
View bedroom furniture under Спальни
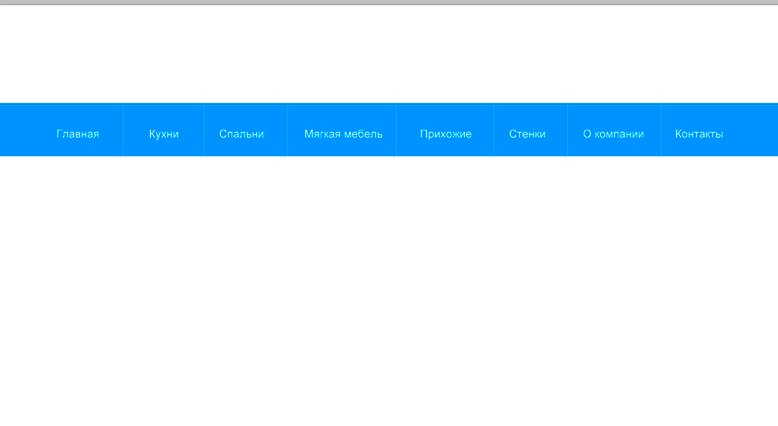241,134
